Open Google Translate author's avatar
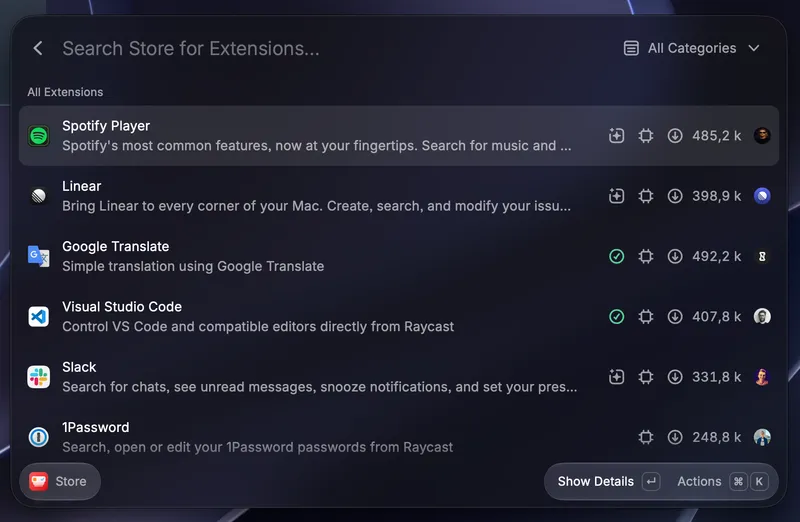This screenshot has height=522, width=800. 762,256
